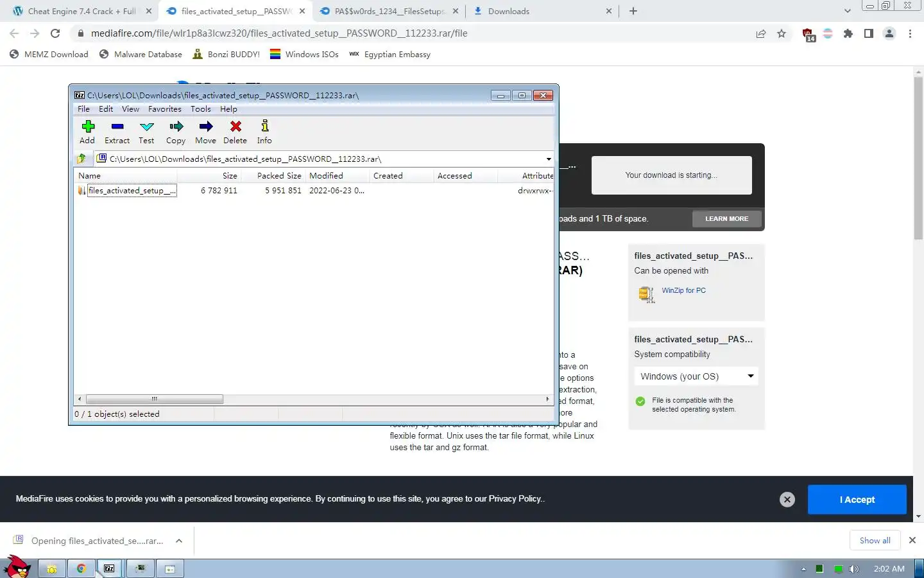Sort by the Name column header
This screenshot has height=578, width=924.
pyautogui.click(x=126, y=175)
